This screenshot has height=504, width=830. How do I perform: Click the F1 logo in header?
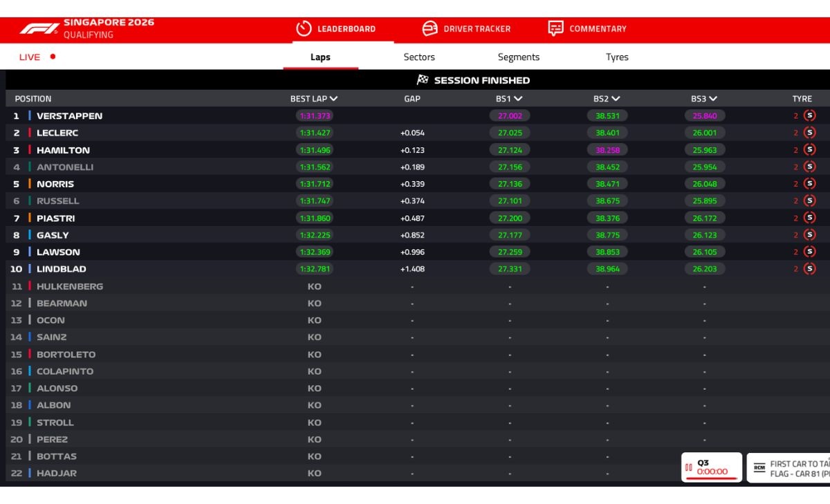tap(39, 29)
